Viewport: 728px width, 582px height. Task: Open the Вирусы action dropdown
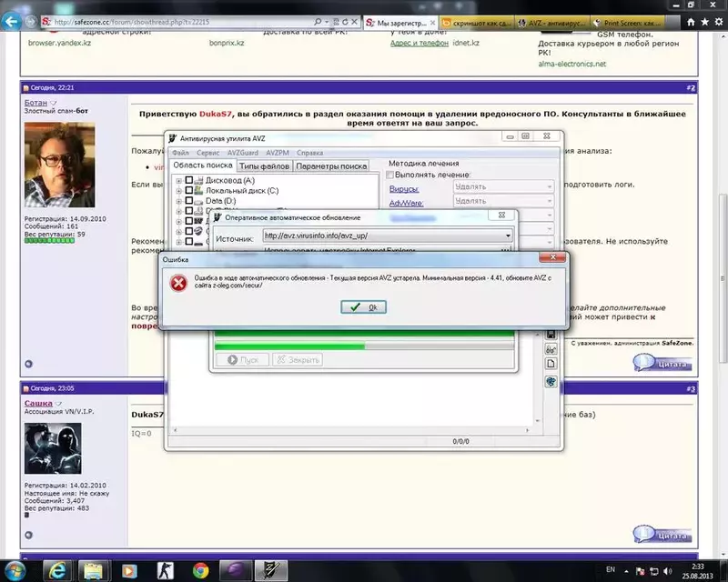pyautogui.click(x=503, y=186)
